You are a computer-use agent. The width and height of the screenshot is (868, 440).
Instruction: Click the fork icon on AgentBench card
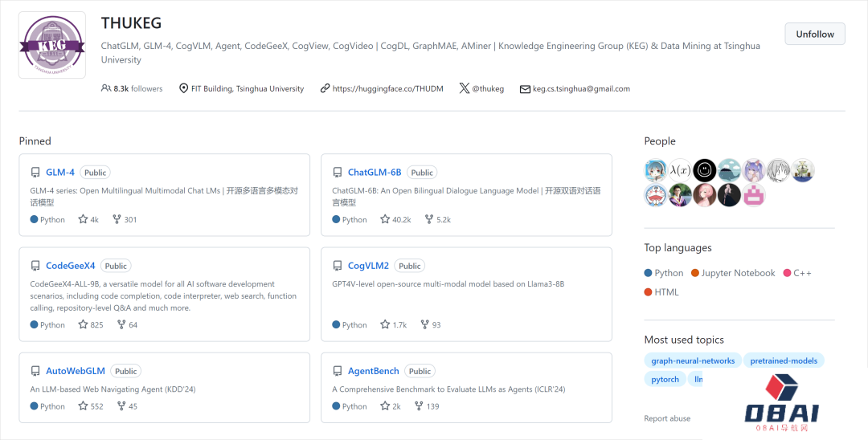tap(419, 406)
